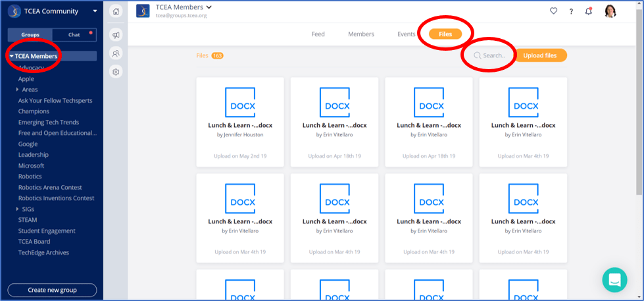Open the help question mark icon
The height and width of the screenshot is (301, 644).
[571, 11]
